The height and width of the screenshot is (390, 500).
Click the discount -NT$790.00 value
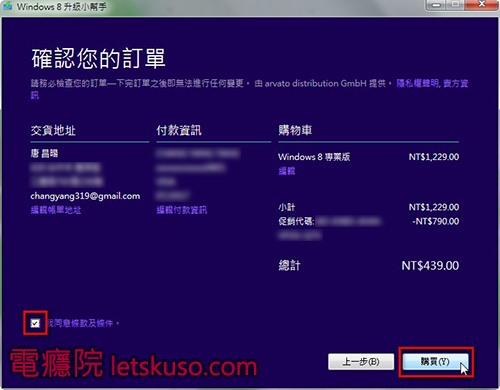point(435,221)
